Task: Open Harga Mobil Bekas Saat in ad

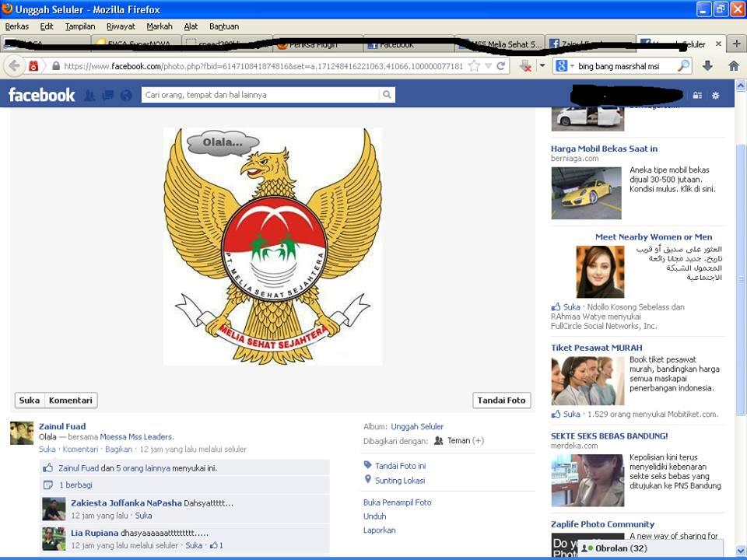Action: tap(604, 149)
